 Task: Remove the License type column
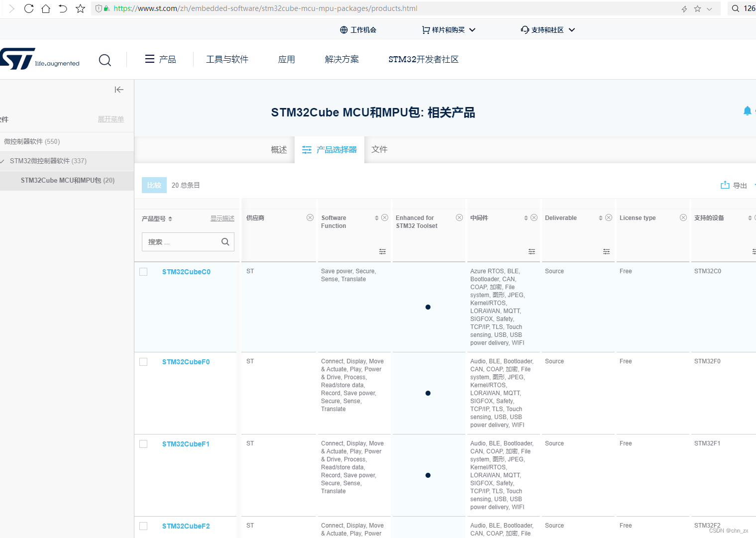(683, 217)
